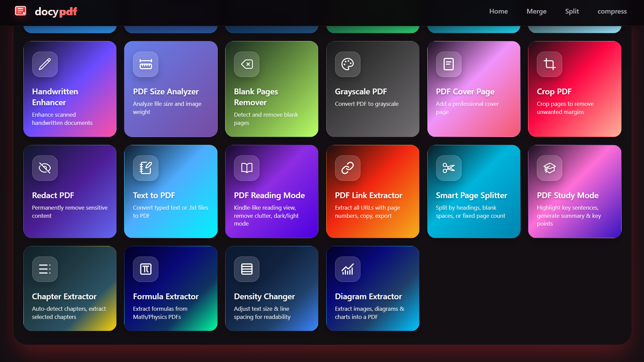
Task: Select Merge from the navigation bar
Action: point(536,11)
